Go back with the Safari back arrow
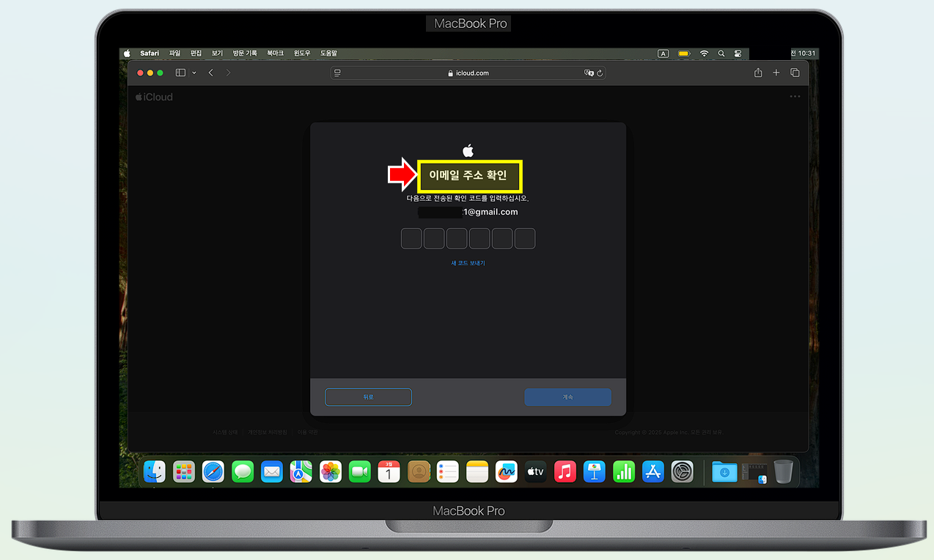 211,73
